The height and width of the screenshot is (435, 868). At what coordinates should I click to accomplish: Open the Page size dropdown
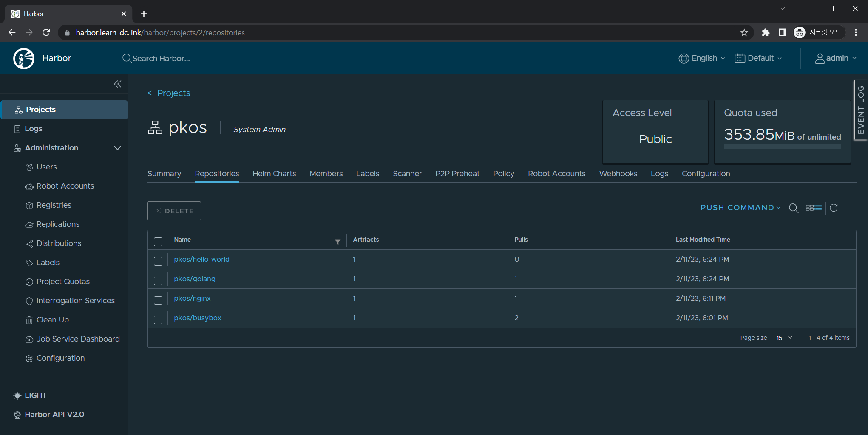click(x=784, y=338)
